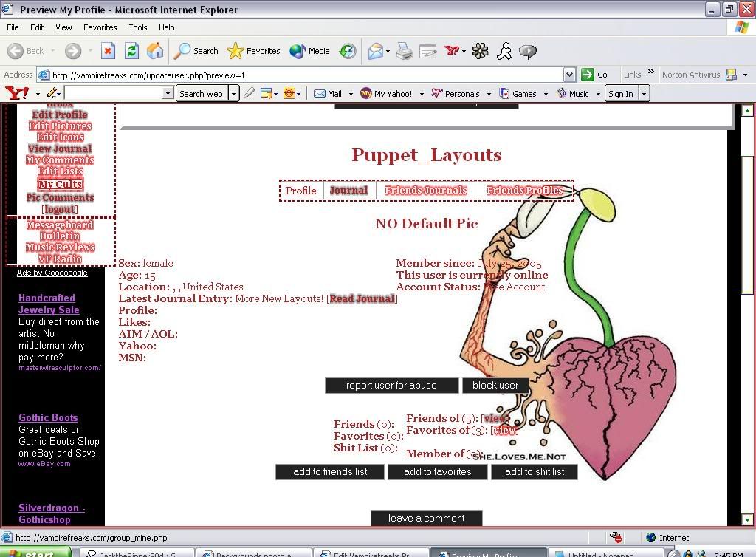Click the AIM running man icon
The height and width of the screenshot is (557, 756).
504,51
